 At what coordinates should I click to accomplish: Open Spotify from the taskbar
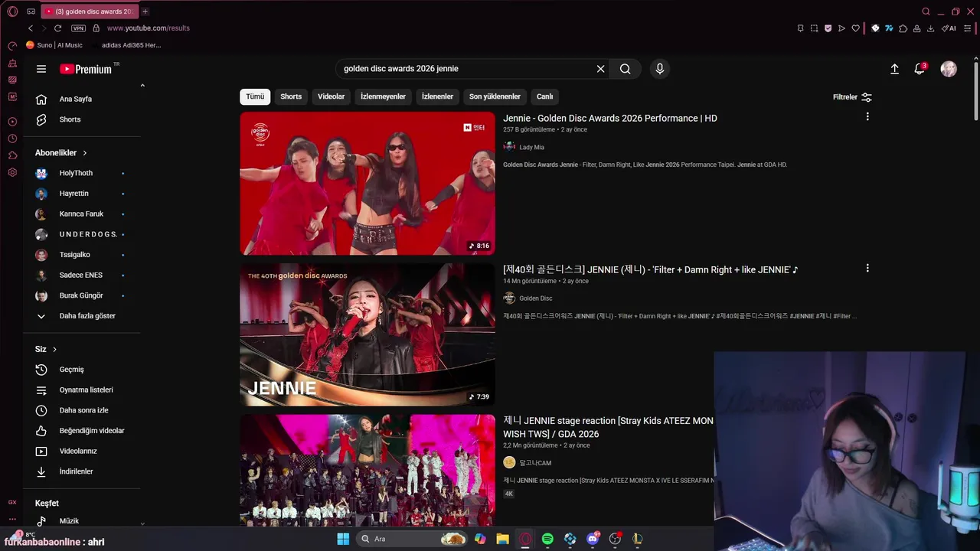click(547, 539)
